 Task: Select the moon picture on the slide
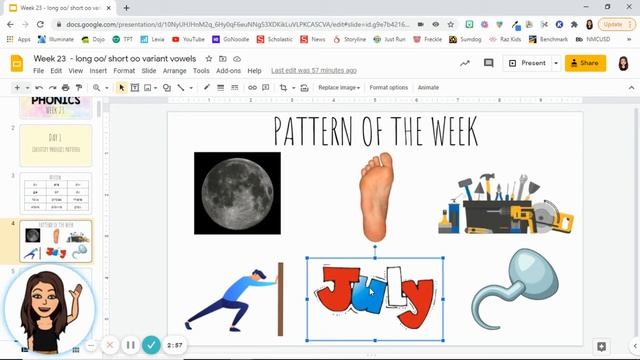pos(237,193)
